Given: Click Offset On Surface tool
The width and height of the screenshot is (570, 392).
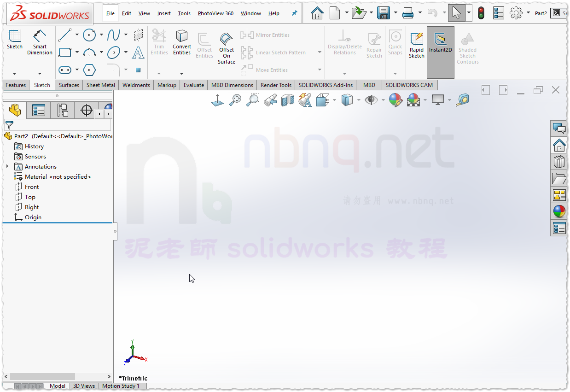Looking at the screenshot, I should tap(227, 48).
